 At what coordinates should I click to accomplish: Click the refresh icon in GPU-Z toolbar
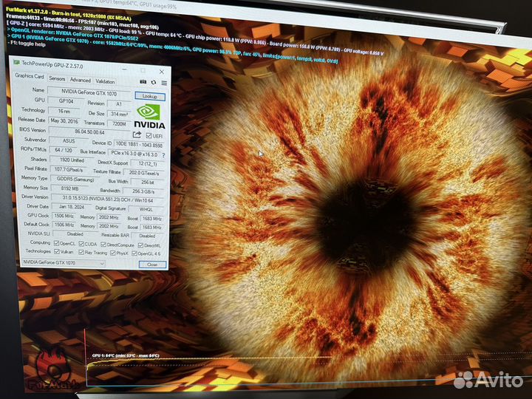coord(153,82)
